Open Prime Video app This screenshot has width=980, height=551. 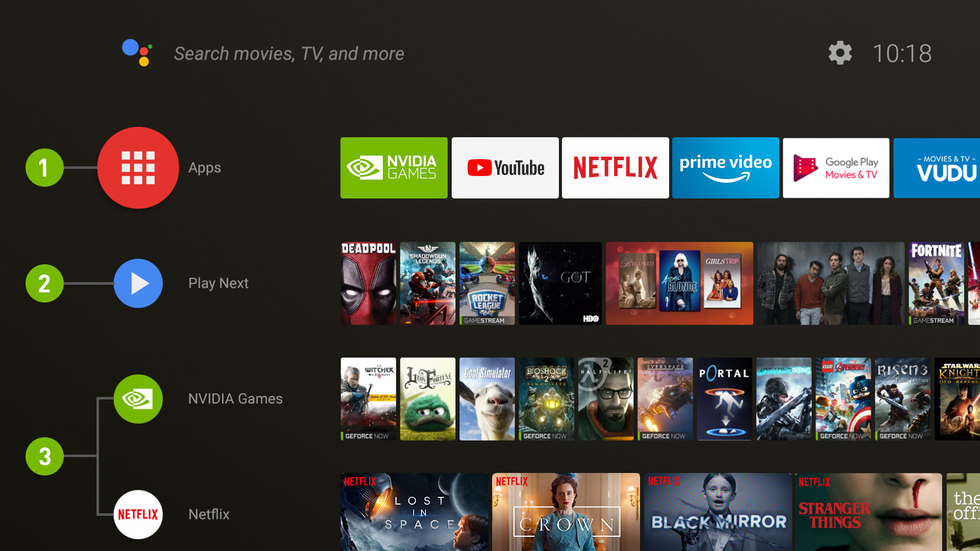coord(725,167)
